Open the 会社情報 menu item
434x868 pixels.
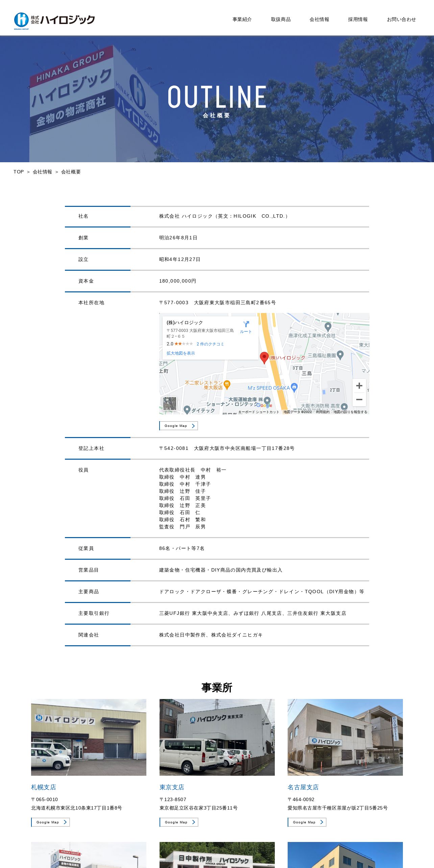click(x=319, y=20)
